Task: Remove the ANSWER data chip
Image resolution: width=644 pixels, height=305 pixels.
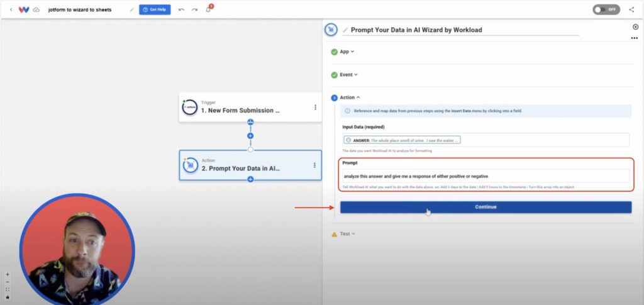Action: [348, 140]
